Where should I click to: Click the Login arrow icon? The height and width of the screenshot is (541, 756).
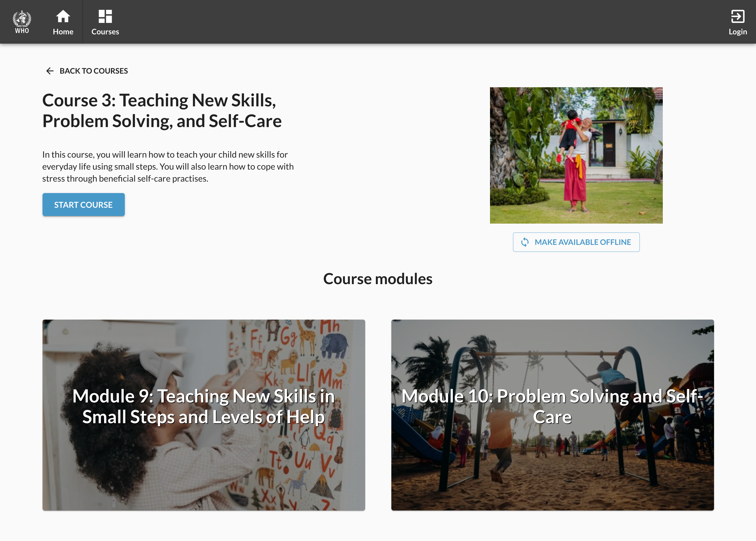738,16
